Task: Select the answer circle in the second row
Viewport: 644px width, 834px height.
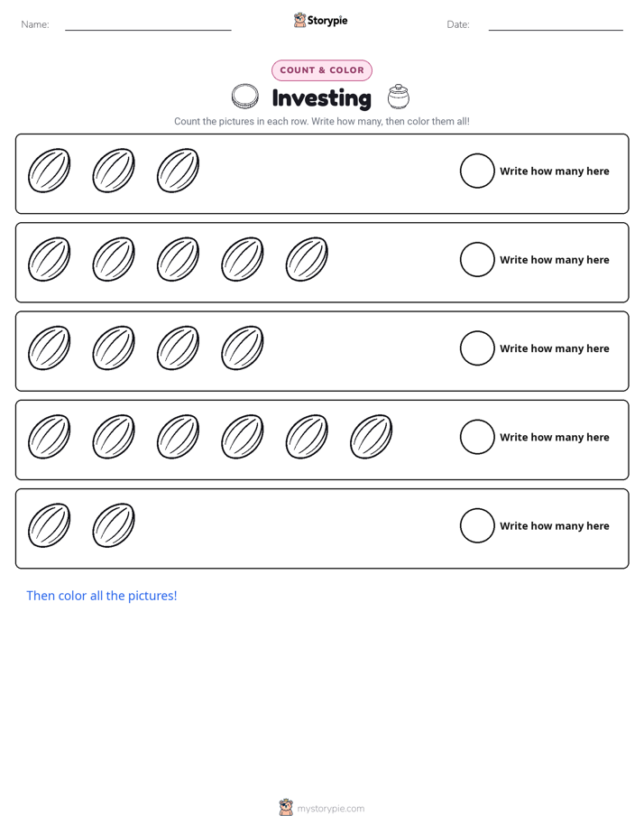Action: [x=477, y=260]
